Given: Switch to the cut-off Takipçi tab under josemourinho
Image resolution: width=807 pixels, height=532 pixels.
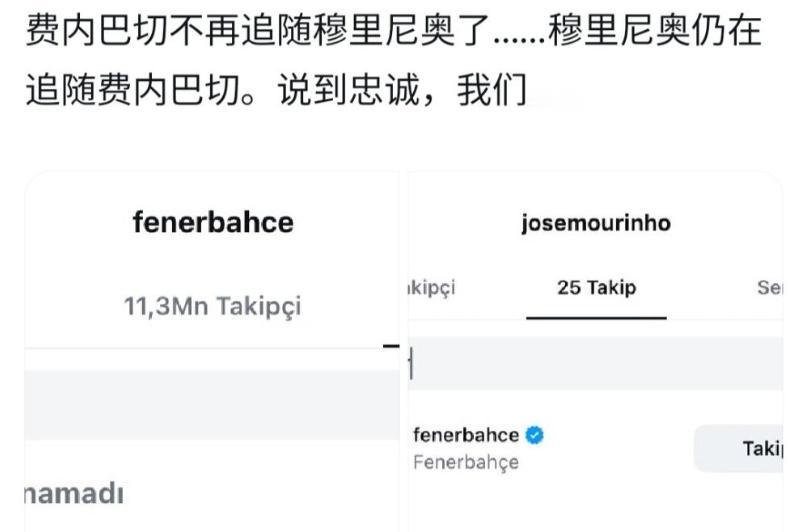Looking at the screenshot, I should coord(432,288).
